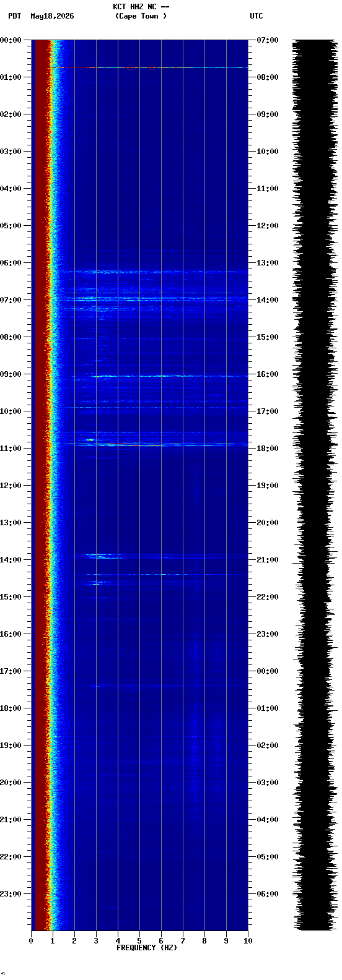Image resolution: width=342 pixels, height=980 pixels.
Task: Click frequency axis tick label 2
Action: tap(74, 941)
